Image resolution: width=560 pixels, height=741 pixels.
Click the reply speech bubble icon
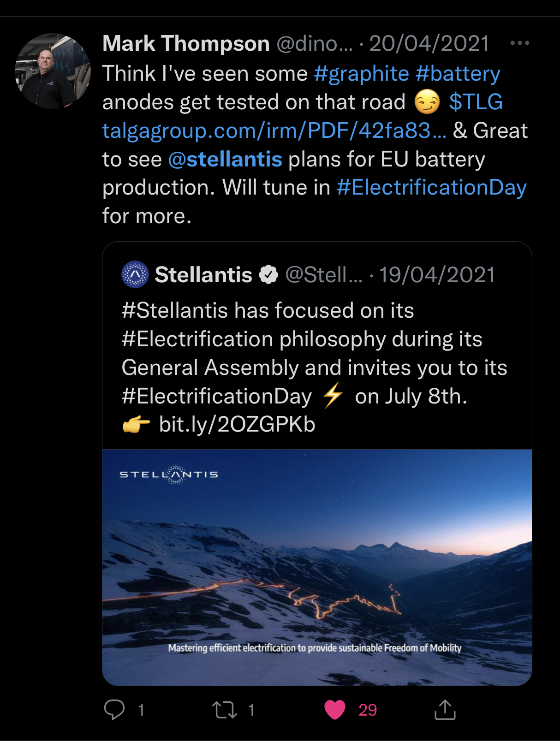tap(114, 709)
